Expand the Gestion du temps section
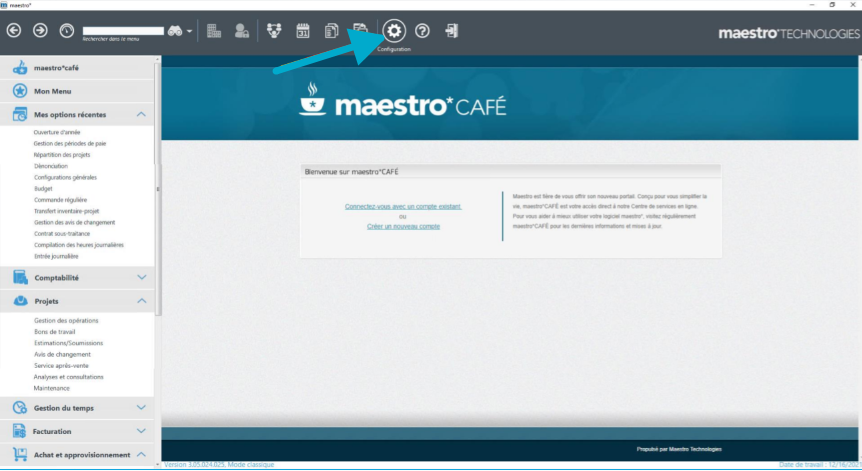862x471 pixels. click(x=141, y=407)
